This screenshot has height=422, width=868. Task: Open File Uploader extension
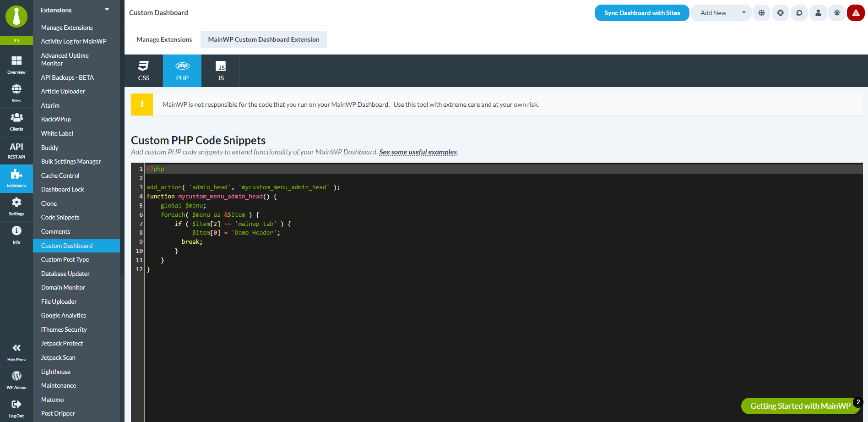(59, 301)
